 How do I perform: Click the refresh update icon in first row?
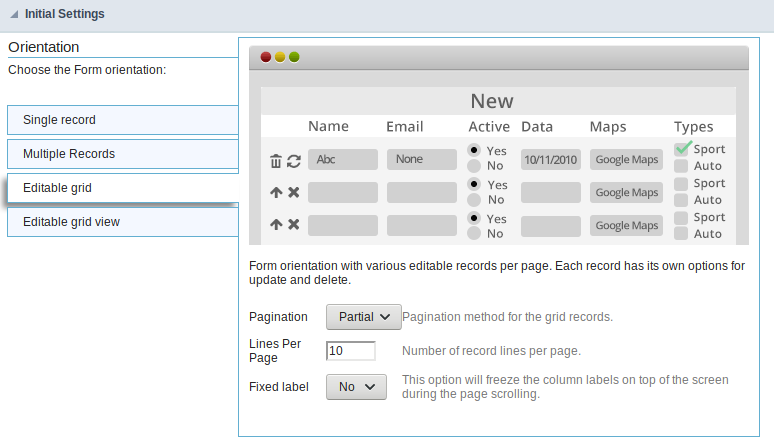click(293, 160)
